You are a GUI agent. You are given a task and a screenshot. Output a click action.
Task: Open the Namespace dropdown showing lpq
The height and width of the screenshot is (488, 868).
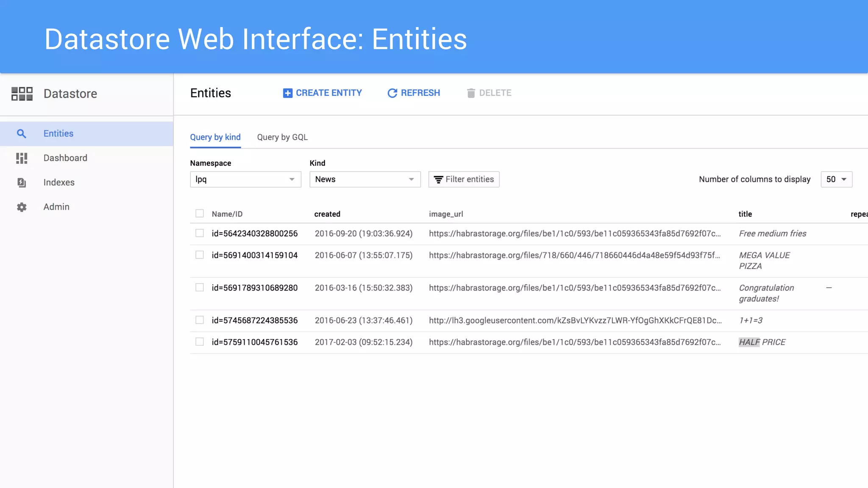coord(245,179)
